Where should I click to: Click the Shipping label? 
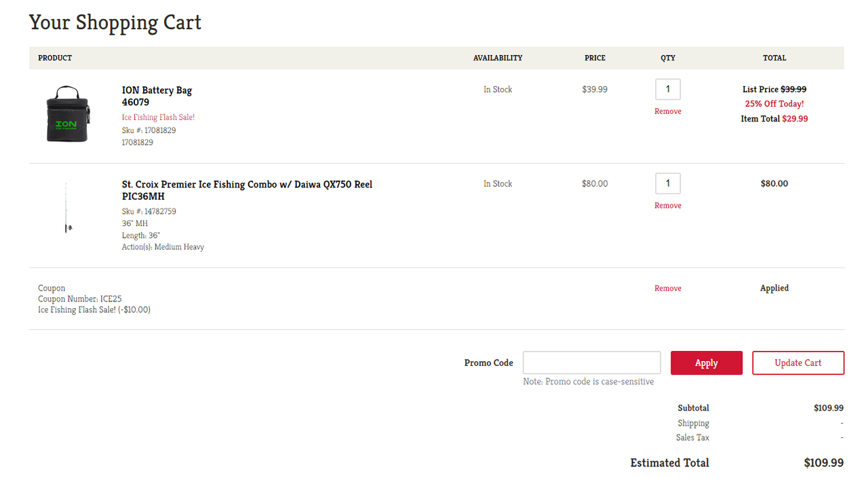click(x=693, y=423)
